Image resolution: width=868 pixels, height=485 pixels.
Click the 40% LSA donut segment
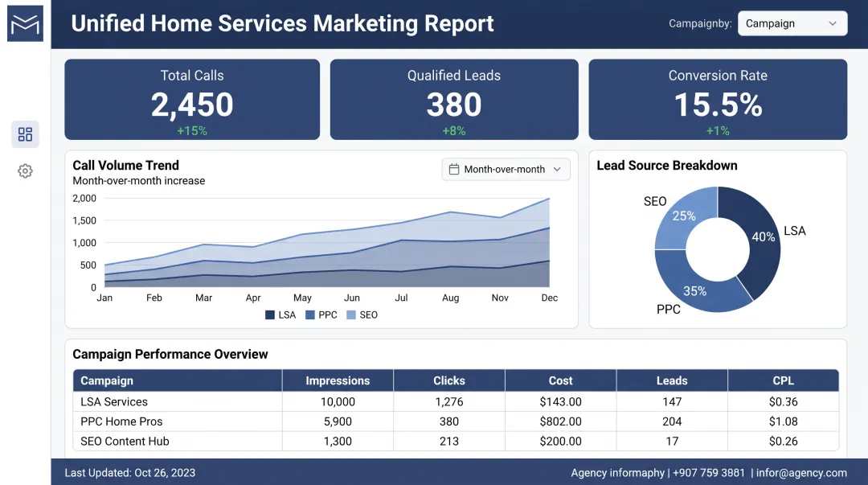(x=763, y=238)
